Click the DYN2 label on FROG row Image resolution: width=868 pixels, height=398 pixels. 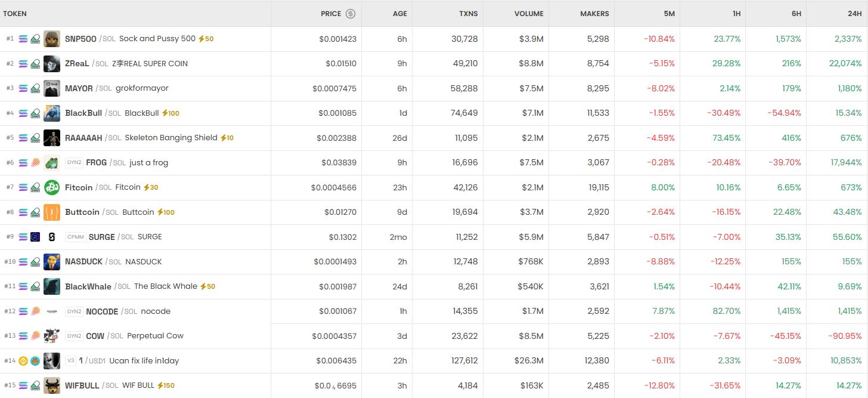tap(74, 162)
